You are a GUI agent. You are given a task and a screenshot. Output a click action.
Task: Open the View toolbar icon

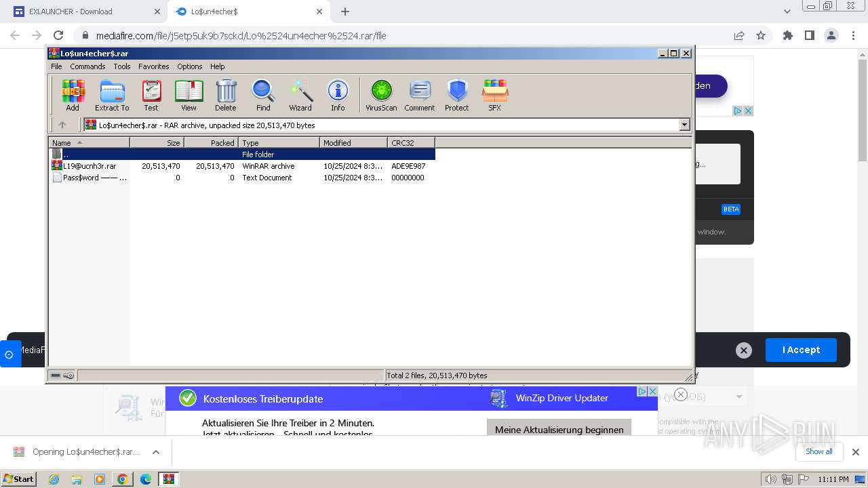[x=189, y=96]
